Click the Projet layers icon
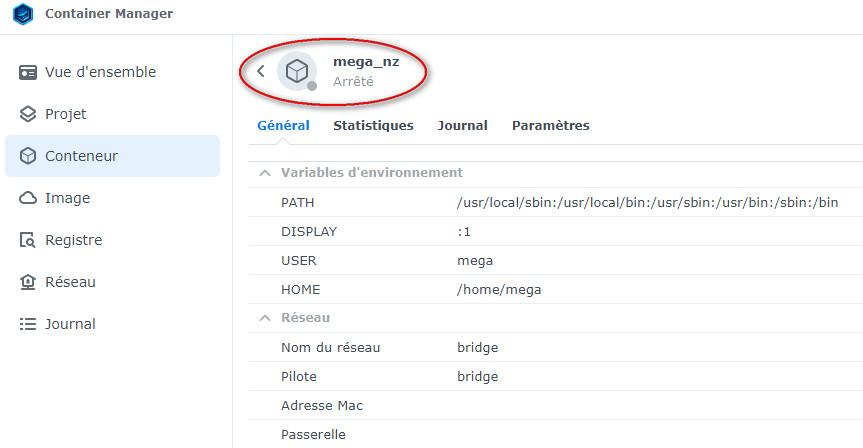863x448 pixels. [28, 114]
